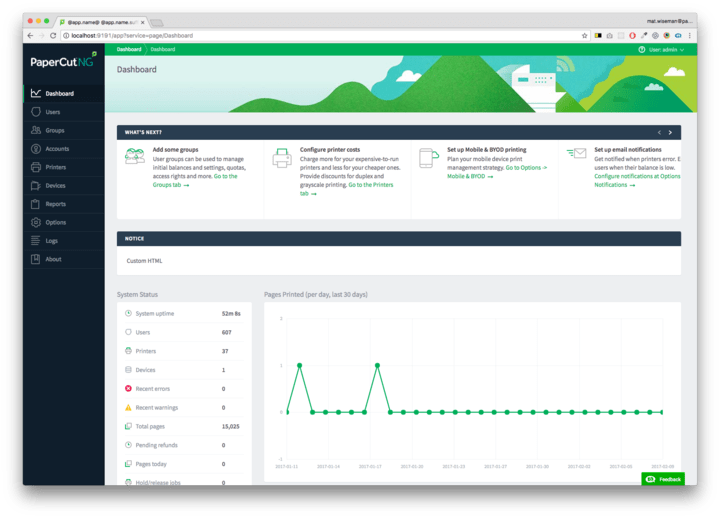Click the Total pages value 15,025

[231, 426]
